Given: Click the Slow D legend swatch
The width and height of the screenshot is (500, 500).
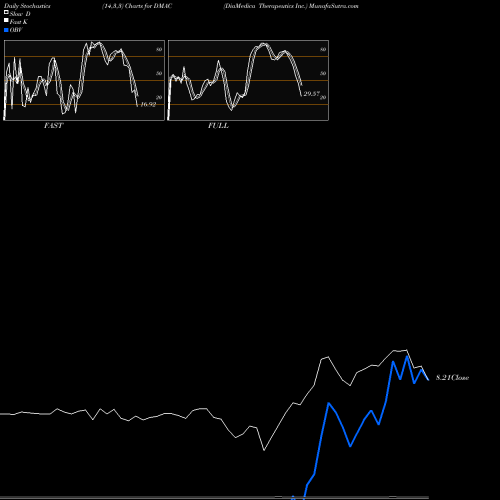Looking at the screenshot, I should pyautogui.click(x=6, y=13).
